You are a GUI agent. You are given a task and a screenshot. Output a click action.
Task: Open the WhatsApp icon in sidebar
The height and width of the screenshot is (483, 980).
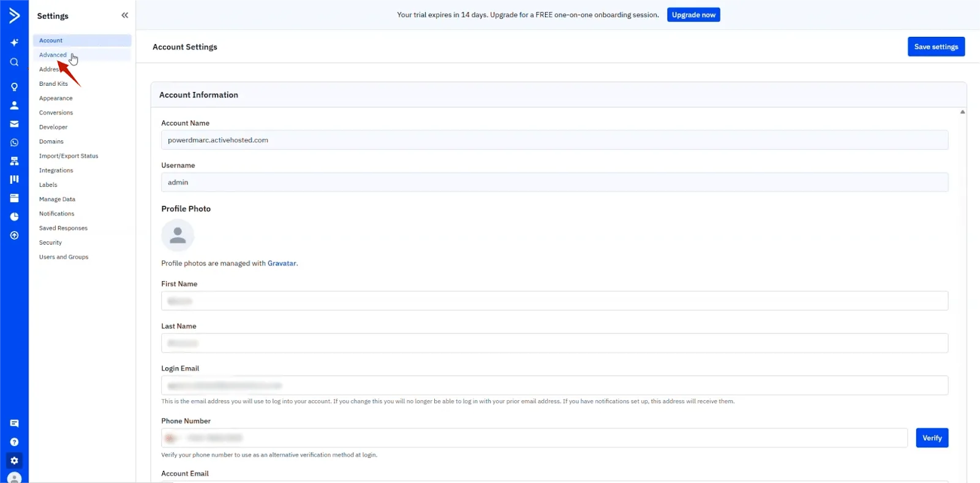pos(14,142)
